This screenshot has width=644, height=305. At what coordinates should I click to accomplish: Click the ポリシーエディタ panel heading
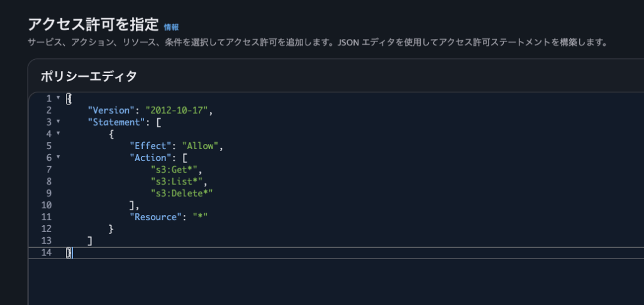[88, 76]
